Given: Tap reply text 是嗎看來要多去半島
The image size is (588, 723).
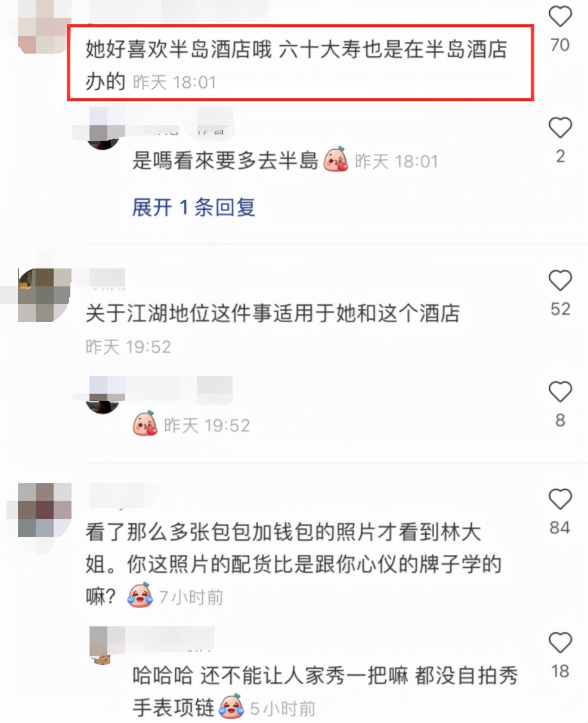Looking at the screenshot, I should pyautogui.click(x=225, y=160).
